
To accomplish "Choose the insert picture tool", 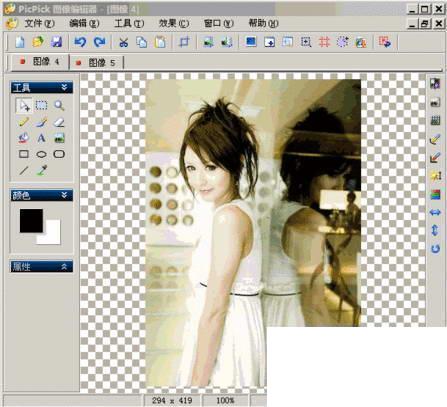I will 59,138.
